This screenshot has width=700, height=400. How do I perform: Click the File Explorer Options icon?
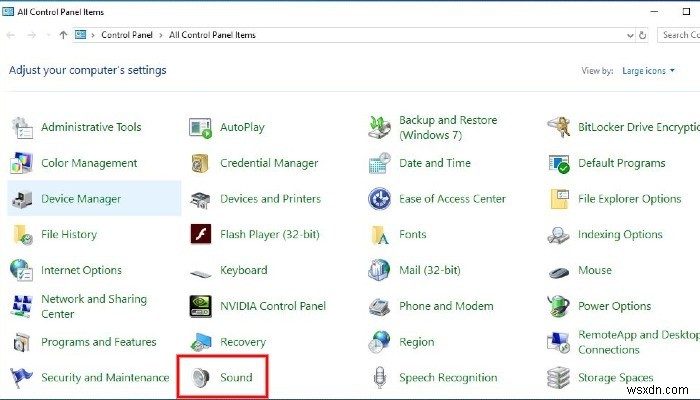pyautogui.click(x=559, y=199)
